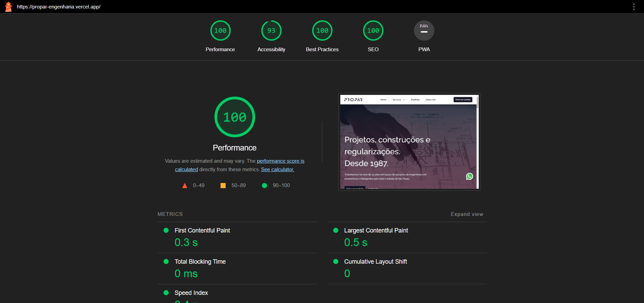
Task: Select the Accessibility 93 score gauge
Action: 271,31
